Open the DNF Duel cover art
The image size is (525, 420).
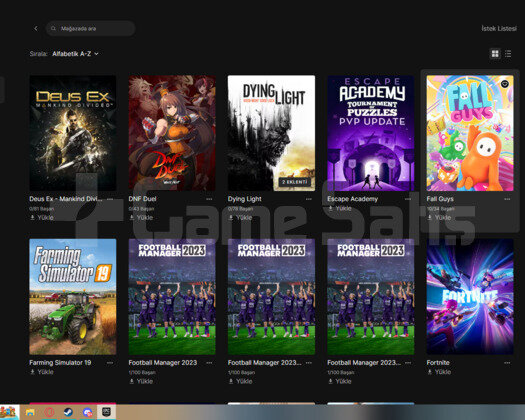(x=172, y=133)
